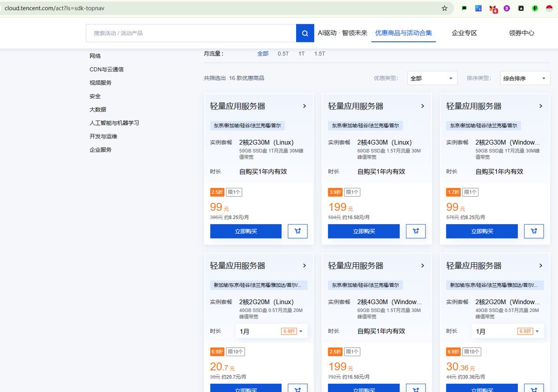Select 视频服务 category
This screenshot has width=558, height=392.
pyautogui.click(x=100, y=83)
